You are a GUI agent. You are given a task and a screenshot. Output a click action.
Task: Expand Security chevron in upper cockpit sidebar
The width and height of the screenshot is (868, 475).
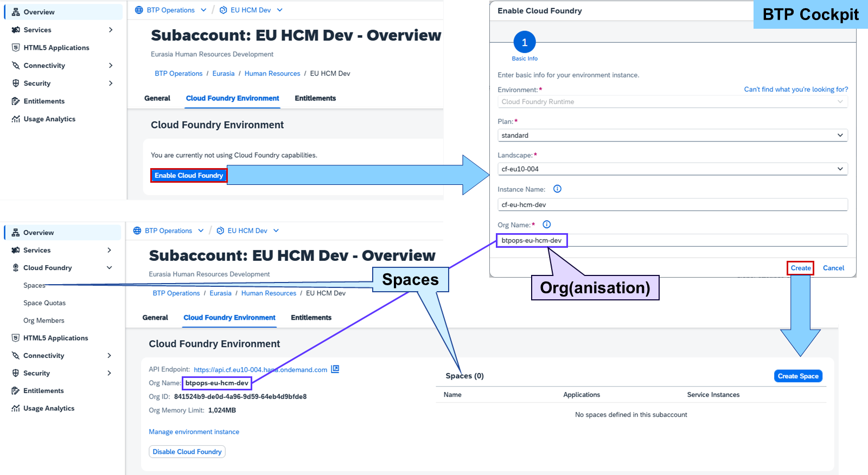(111, 84)
